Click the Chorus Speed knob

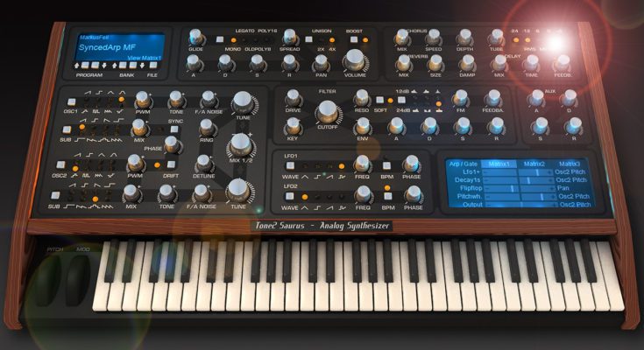coord(435,38)
